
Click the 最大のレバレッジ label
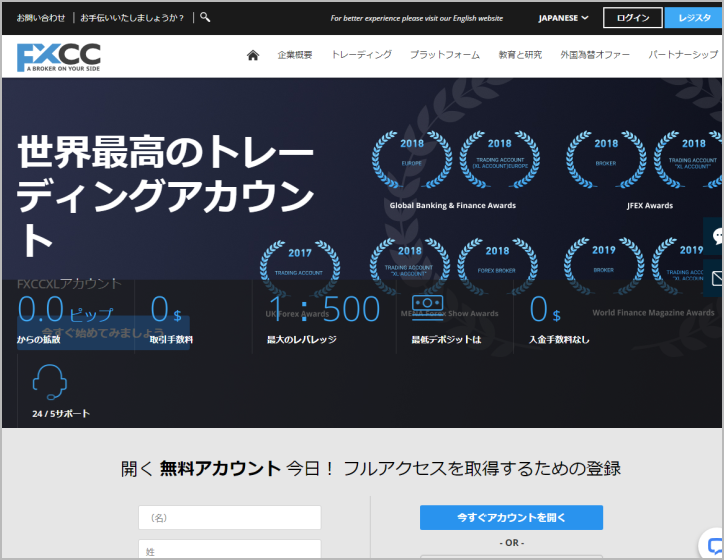point(302,340)
